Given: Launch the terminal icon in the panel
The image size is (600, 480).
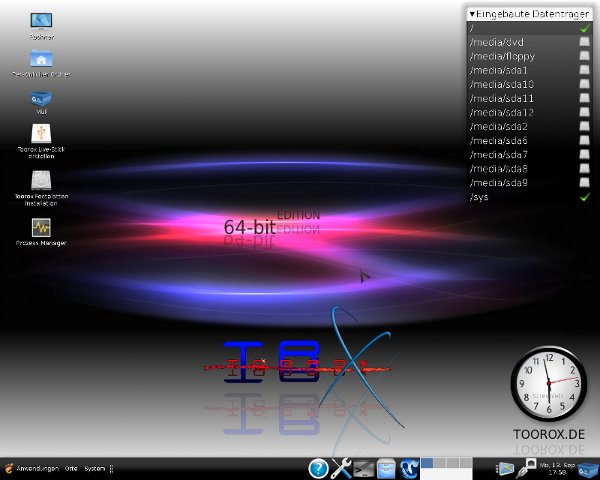Looking at the screenshot, I should click(364, 467).
